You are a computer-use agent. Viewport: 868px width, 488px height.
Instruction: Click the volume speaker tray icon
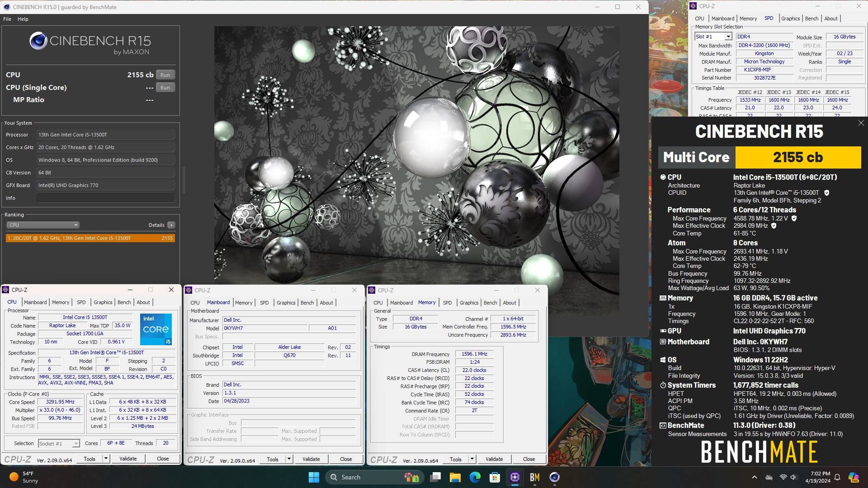point(794,477)
